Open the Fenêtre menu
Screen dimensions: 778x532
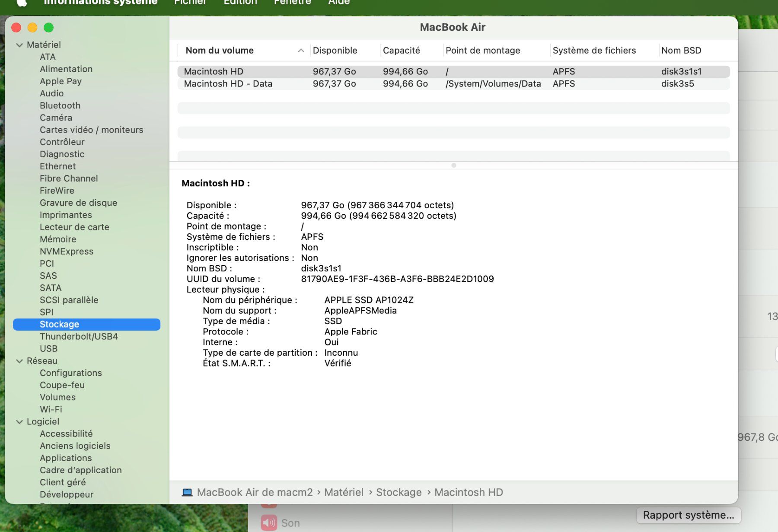(293, 3)
